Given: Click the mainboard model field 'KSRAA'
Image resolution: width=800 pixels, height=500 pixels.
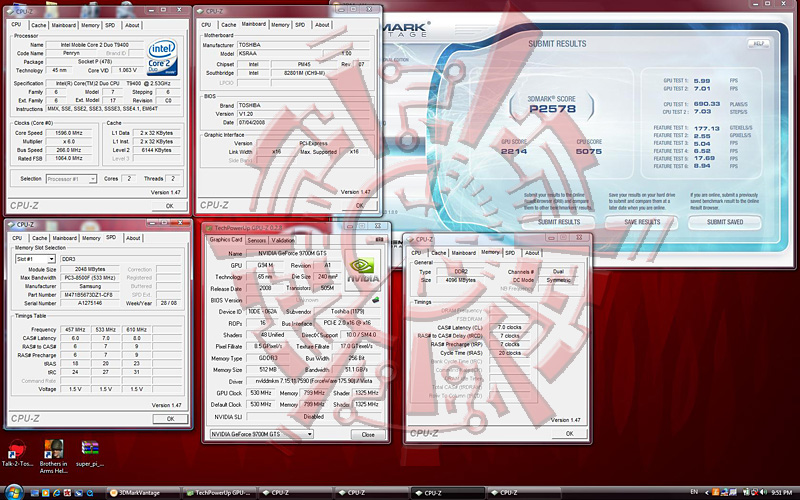Looking at the screenshot, I should point(279,53).
